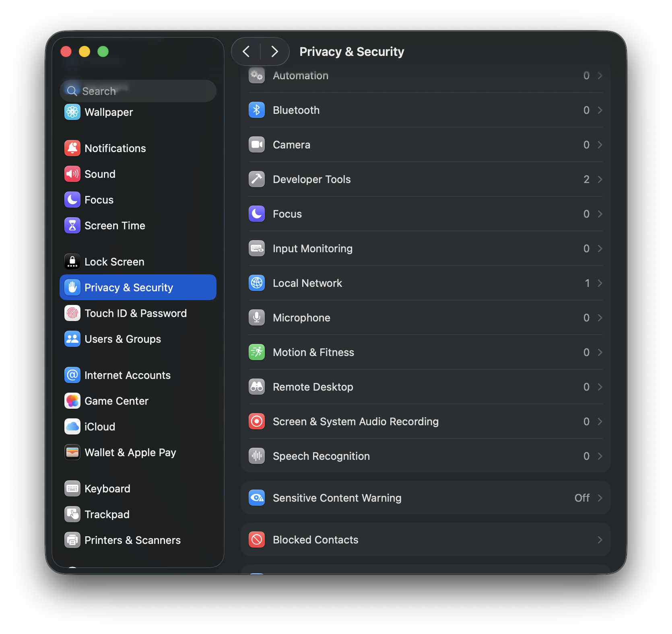Open the Developer Tools icon
The height and width of the screenshot is (634, 672).
pyautogui.click(x=257, y=179)
